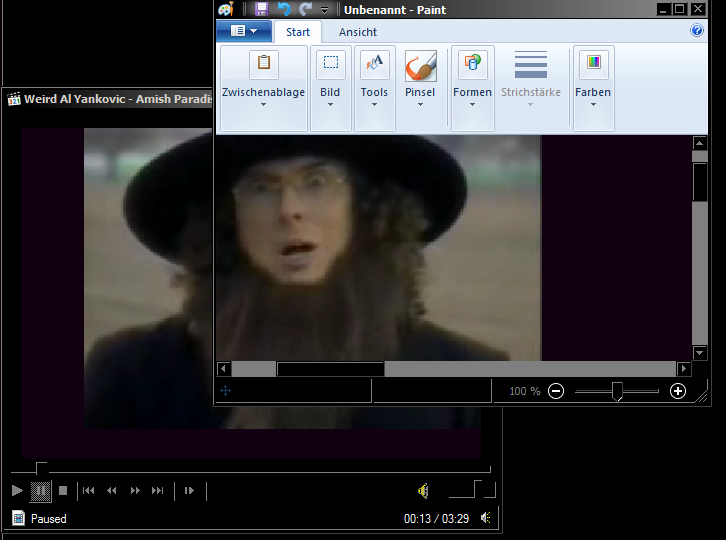This screenshot has width=726, height=540.
Task: Mute audio using the yellow speaker icon
Action: [423, 490]
